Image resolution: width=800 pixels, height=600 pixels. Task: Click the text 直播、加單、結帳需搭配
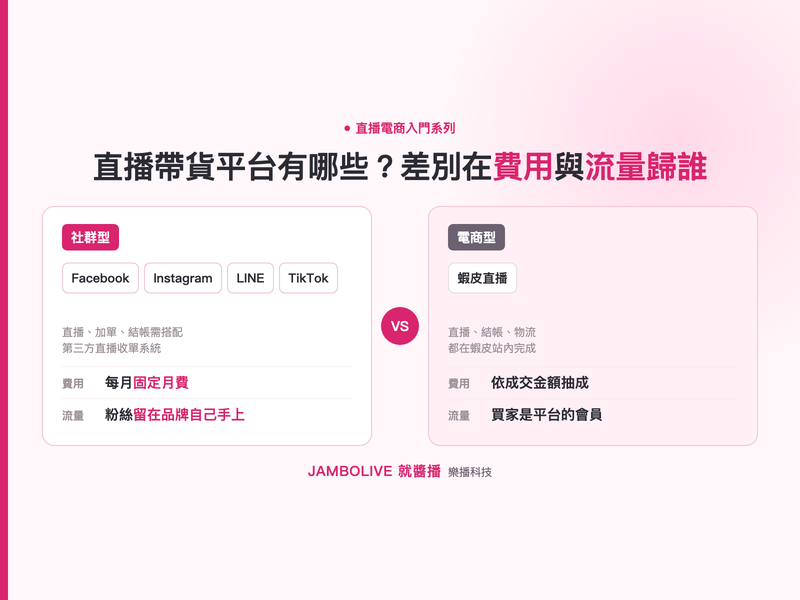pyautogui.click(x=122, y=332)
